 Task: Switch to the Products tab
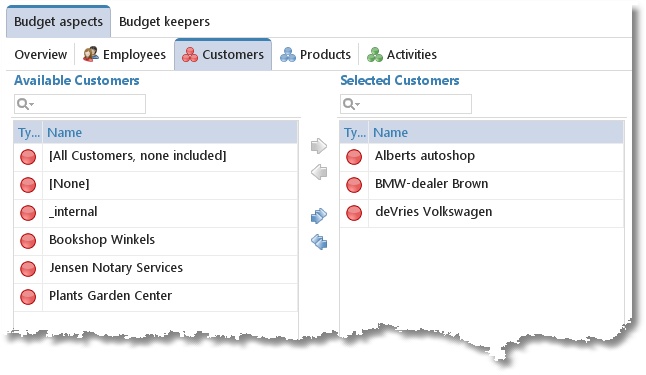coord(315,54)
